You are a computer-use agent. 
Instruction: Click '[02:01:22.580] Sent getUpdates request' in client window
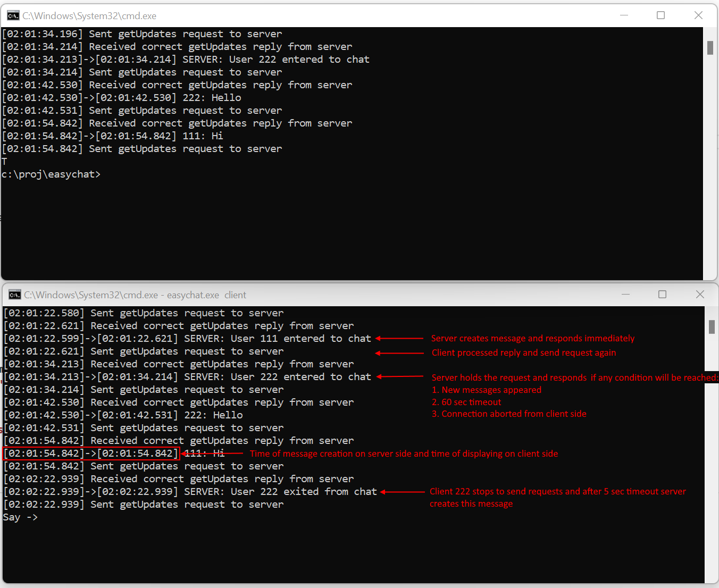144,313
